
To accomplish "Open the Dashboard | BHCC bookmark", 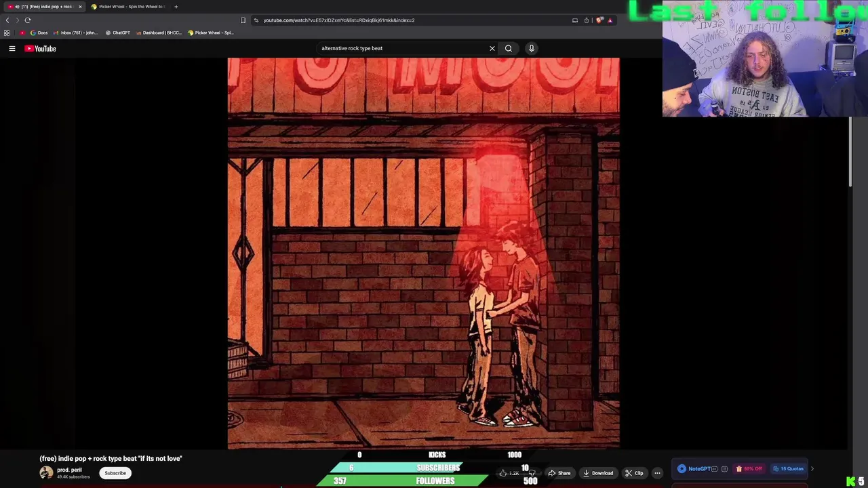I will (x=159, y=33).
